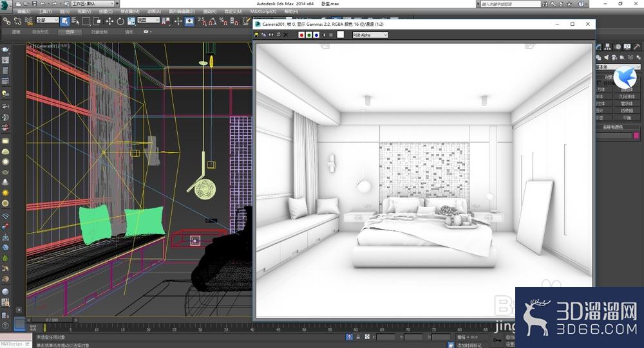Print the rendered image
Screen dimensions: 644x348
click(x=278, y=35)
